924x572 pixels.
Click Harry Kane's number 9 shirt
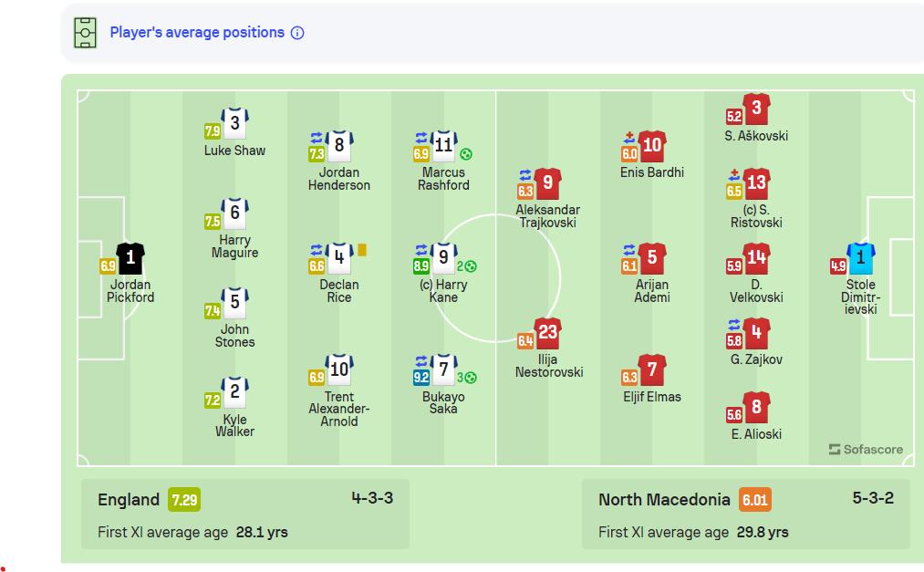click(x=443, y=258)
